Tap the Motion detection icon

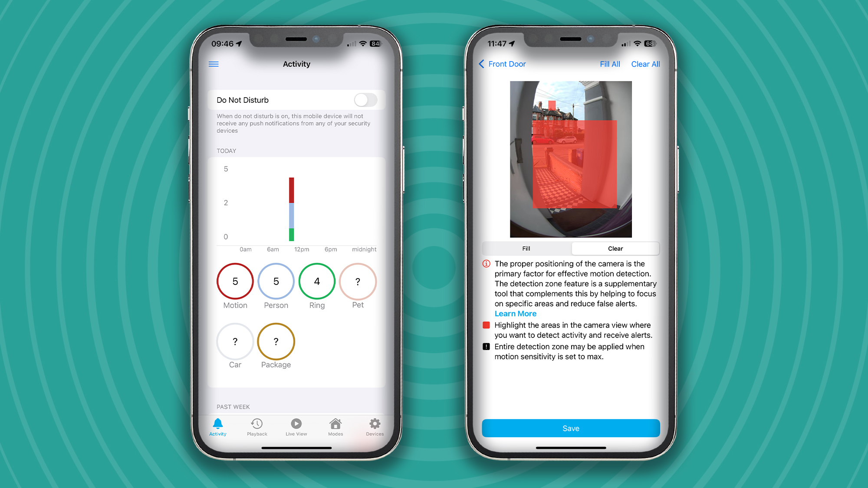[235, 281]
